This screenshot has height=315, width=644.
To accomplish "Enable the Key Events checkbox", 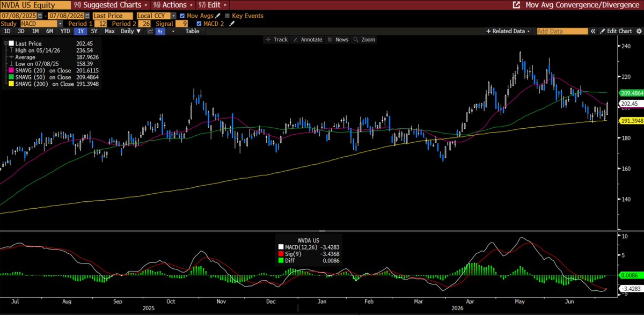I will pyautogui.click(x=228, y=16).
